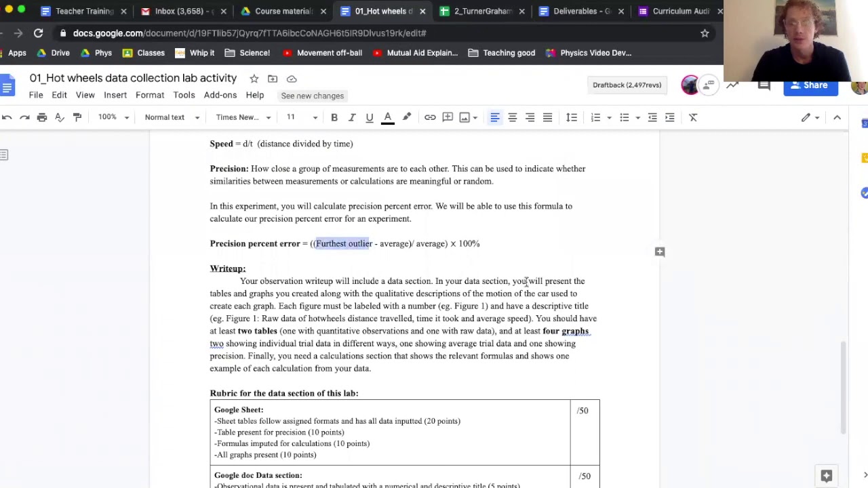Open the highlight color marker tool
This screenshot has width=868, height=488.
[x=407, y=117]
